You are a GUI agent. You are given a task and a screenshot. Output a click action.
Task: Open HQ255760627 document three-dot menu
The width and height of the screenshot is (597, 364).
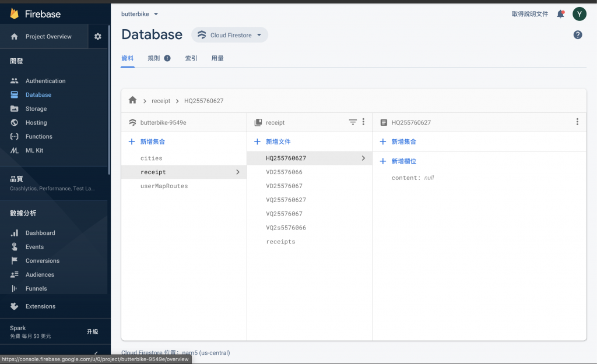click(577, 122)
